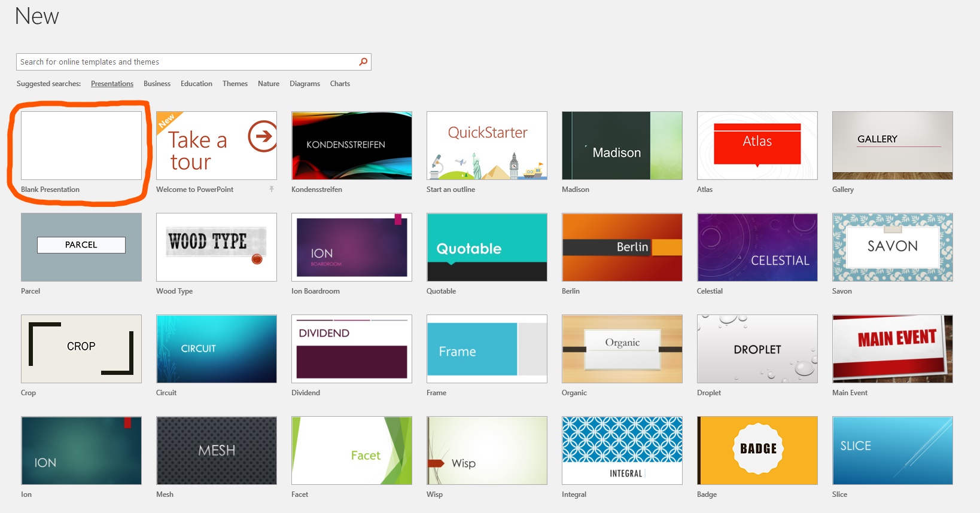Select the Dividend theme thumbnail

point(352,349)
